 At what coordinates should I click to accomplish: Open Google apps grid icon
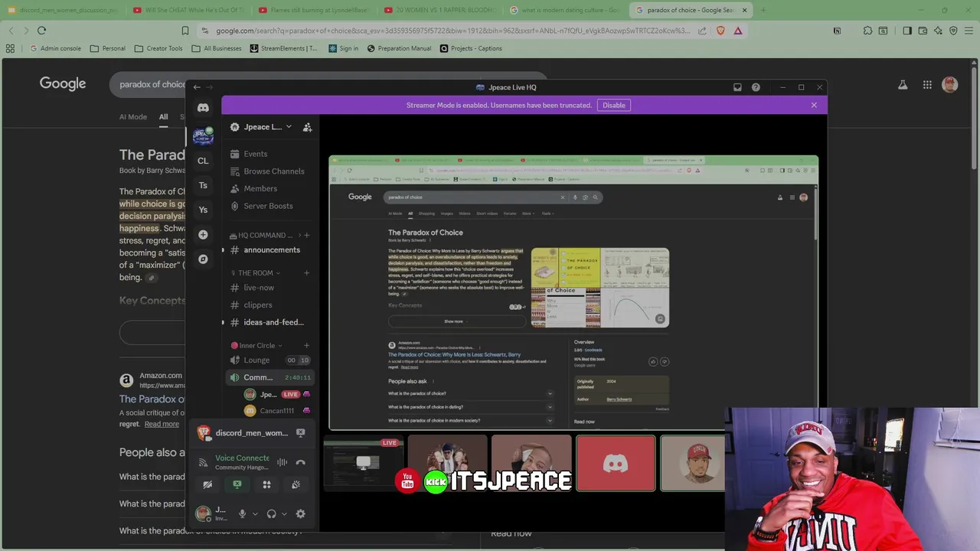(x=927, y=85)
